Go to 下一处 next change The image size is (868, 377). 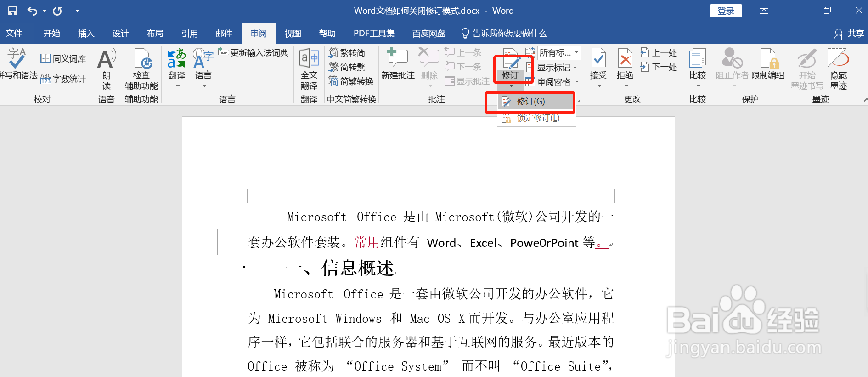click(x=659, y=67)
